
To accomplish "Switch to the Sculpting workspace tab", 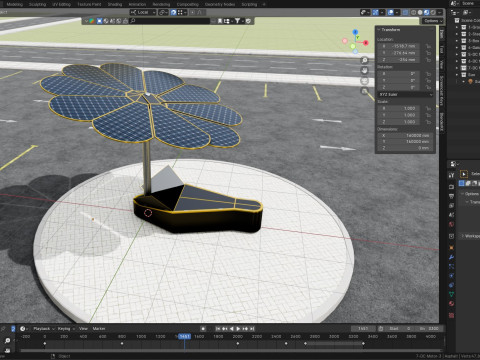I will click(x=37, y=4).
